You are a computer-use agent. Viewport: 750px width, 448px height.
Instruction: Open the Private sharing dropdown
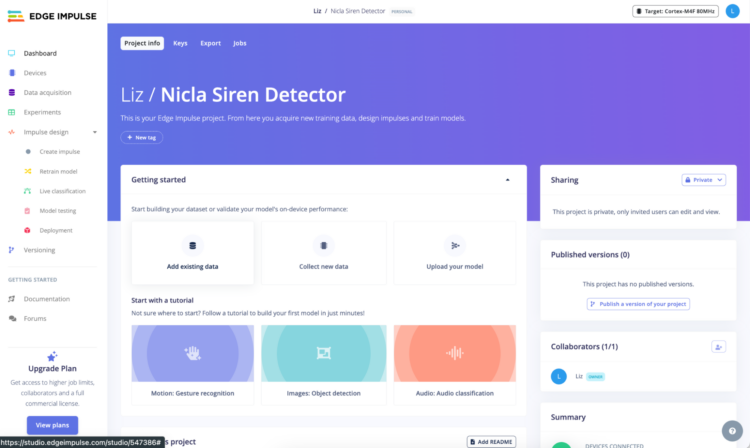[703, 180]
